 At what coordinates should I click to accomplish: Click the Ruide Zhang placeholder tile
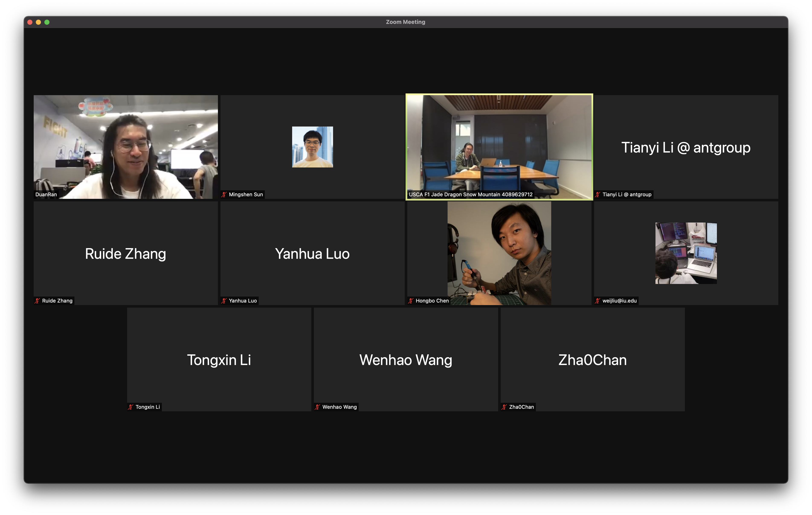click(x=125, y=253)
